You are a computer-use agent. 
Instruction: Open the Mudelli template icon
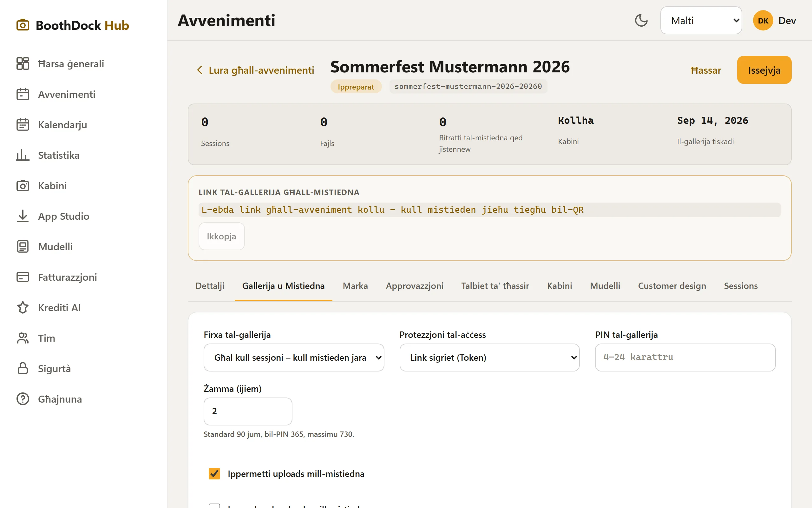(23, 247)
